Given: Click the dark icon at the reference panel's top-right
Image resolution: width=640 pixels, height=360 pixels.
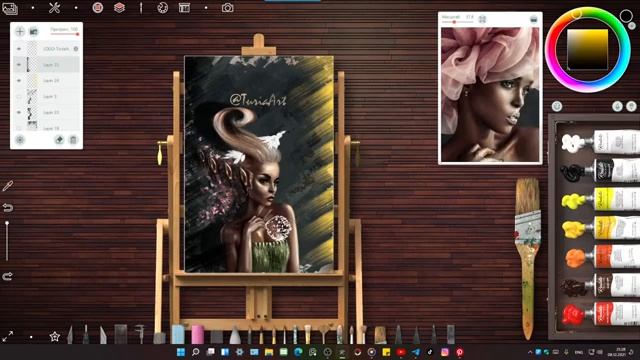Looking at the screenshot, I should 533,20.
